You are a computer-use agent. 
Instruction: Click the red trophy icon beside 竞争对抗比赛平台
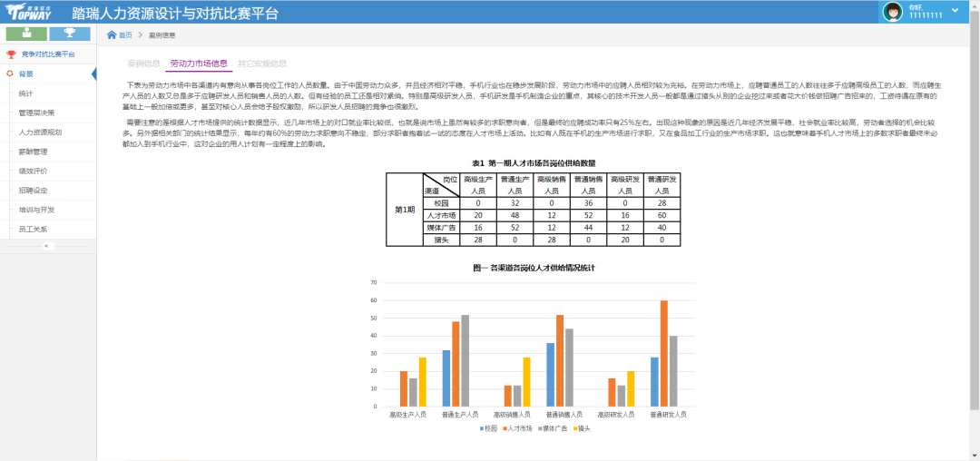[x=11, y=54]
